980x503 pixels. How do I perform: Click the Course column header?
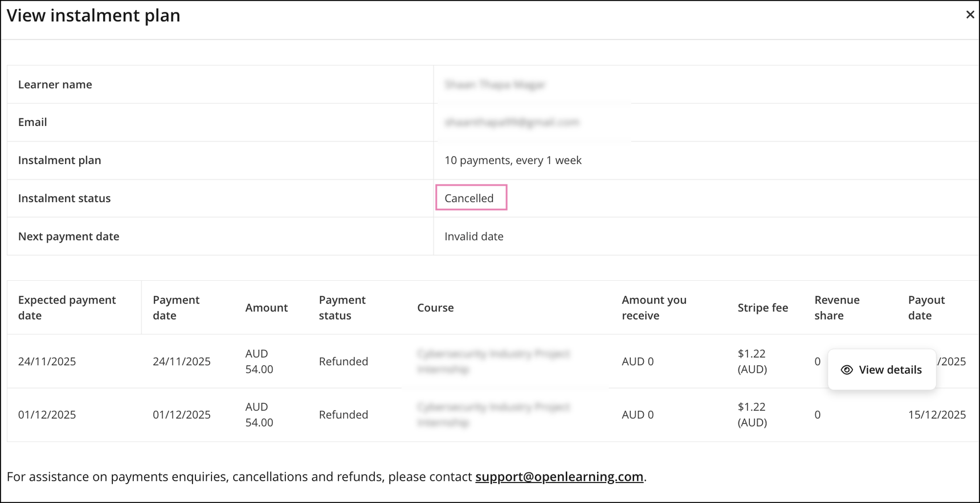coord(435,308)
